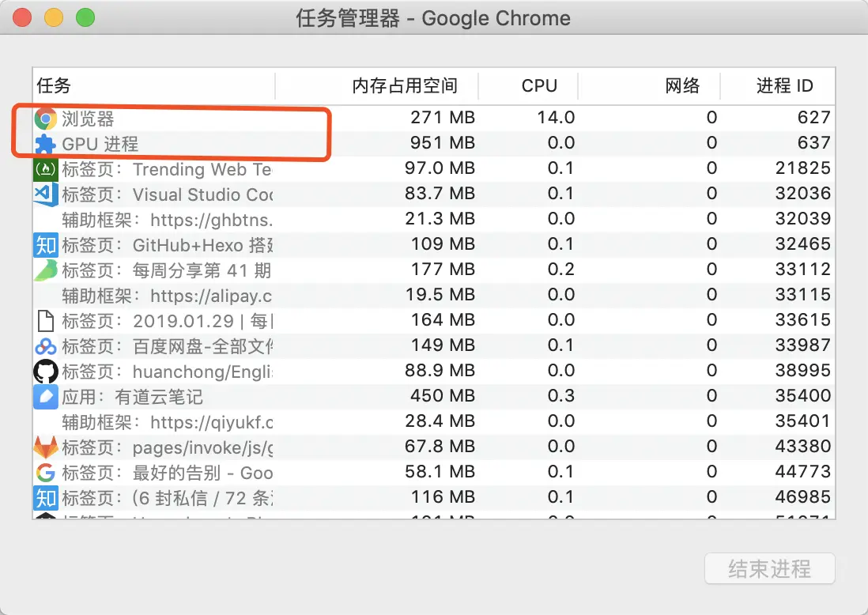
Task: Click the 结束进程 button
Action: (x=769, y=568)
